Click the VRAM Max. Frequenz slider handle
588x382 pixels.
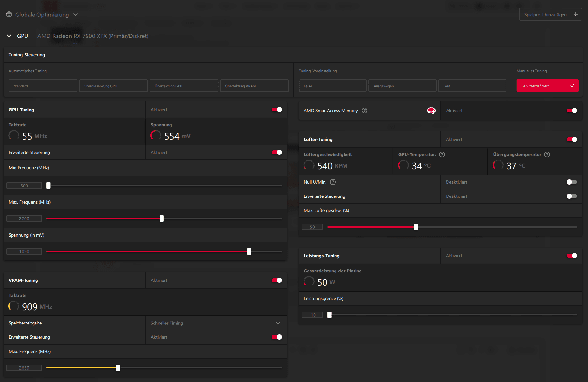pos(118,368)
